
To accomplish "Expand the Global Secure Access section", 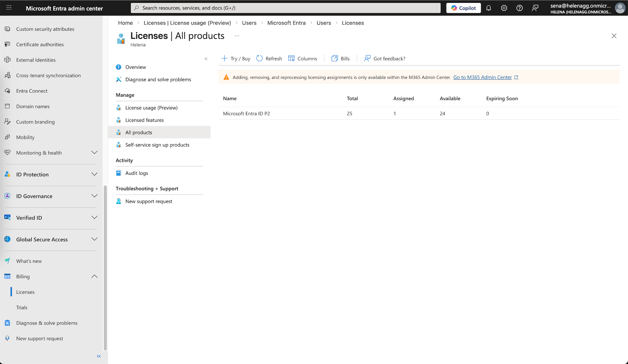I will pyautogui.click(x=94, y=239).
